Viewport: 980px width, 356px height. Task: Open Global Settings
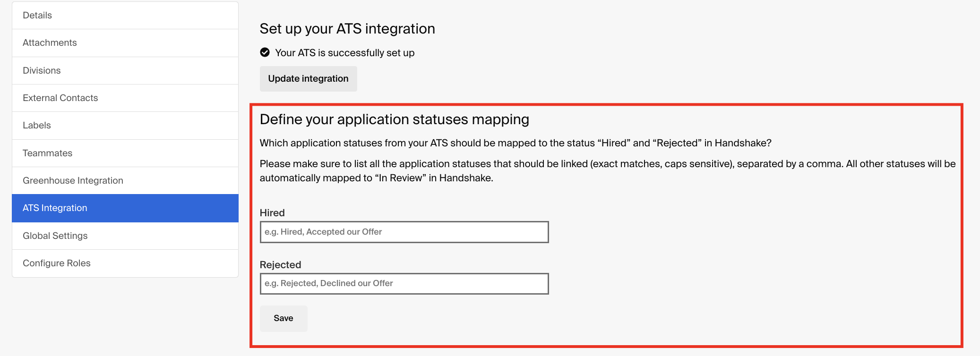tap(125, 236)
